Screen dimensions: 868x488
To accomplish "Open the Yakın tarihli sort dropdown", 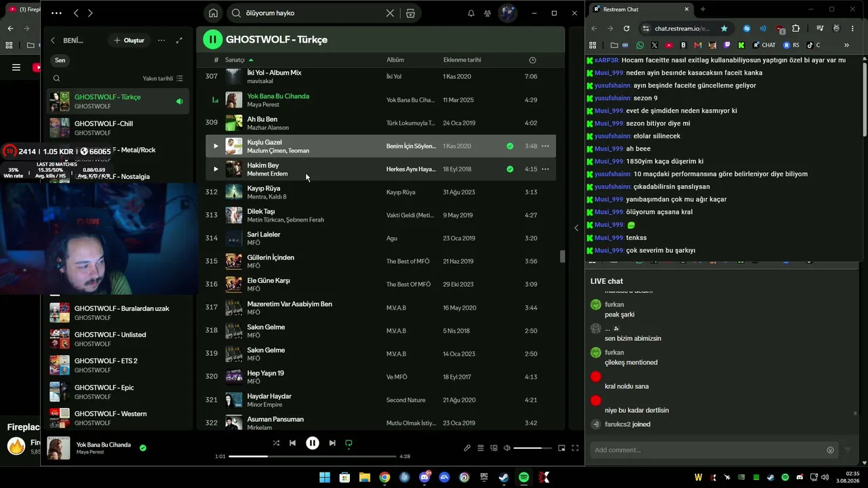I will (163, 79).
